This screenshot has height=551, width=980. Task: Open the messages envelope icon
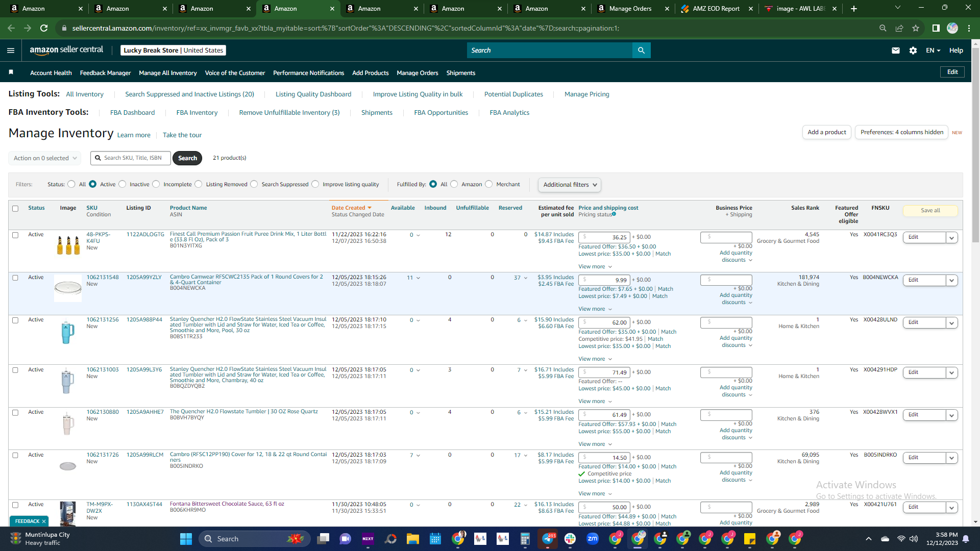point(896,50)
